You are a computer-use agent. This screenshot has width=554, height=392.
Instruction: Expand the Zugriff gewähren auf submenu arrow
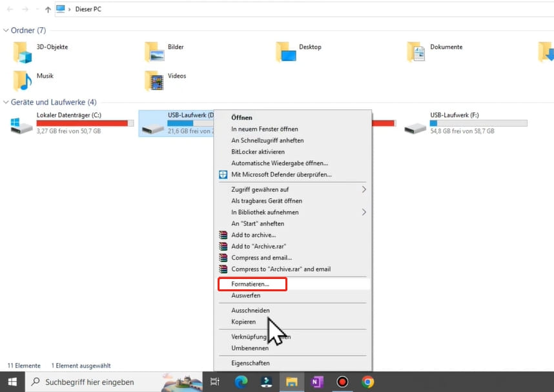point(364,189)
